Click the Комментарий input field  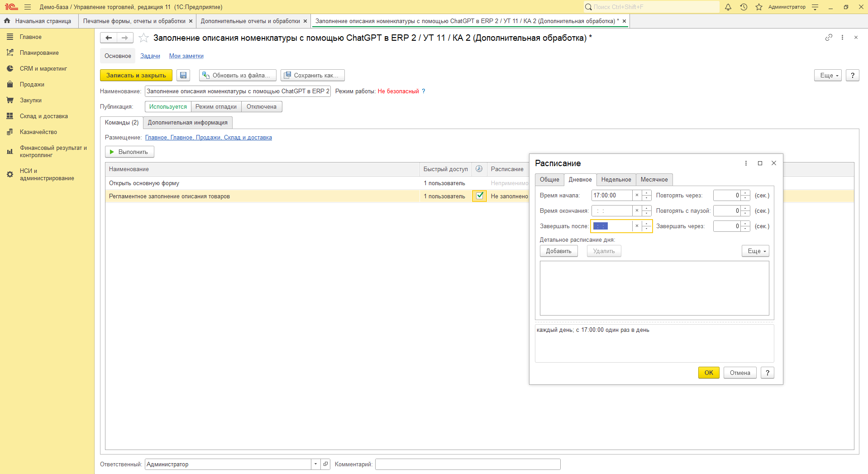(x=467, y=464)
